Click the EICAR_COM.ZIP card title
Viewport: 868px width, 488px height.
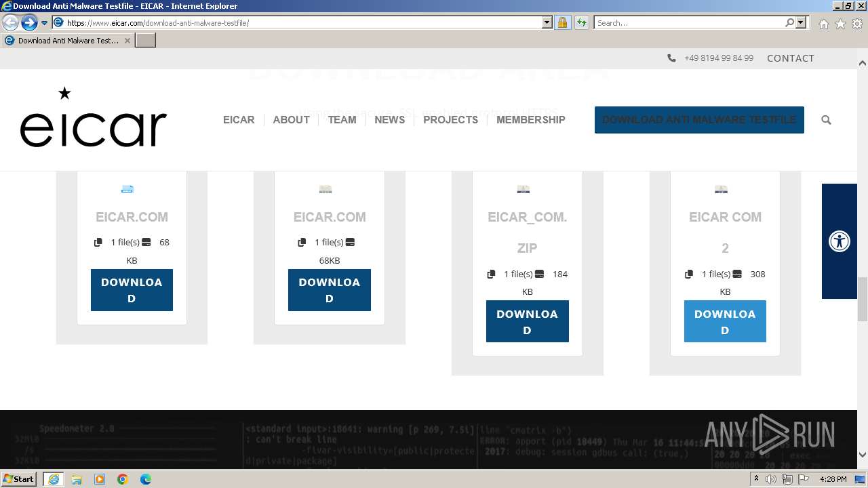click(528, 232)
